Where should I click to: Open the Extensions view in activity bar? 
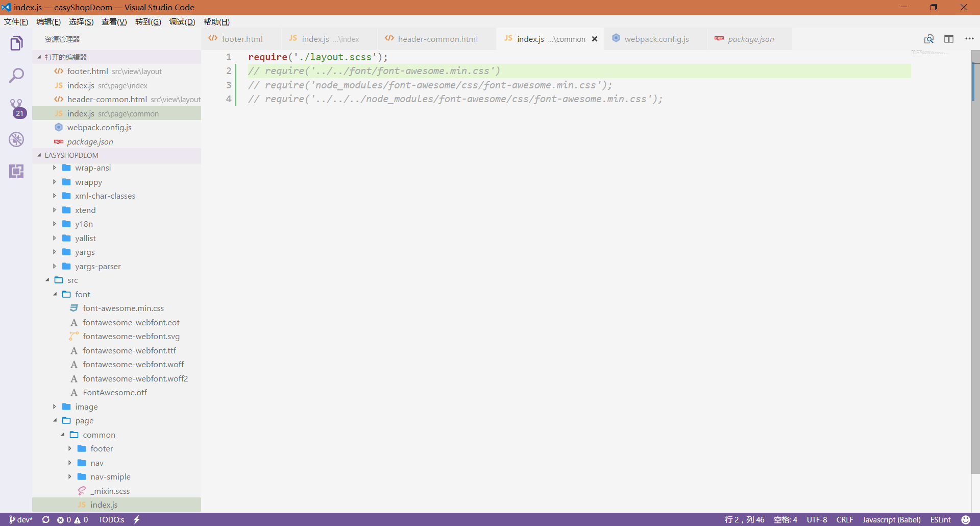pyautogui.click(x=16, y=171)
